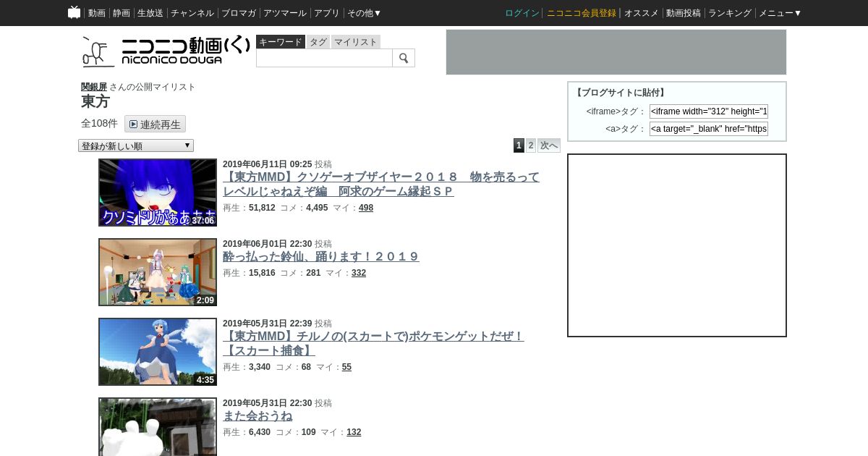Click the iframe tag code field
This screenshot has height=456, width=868.
pos(709,111)
